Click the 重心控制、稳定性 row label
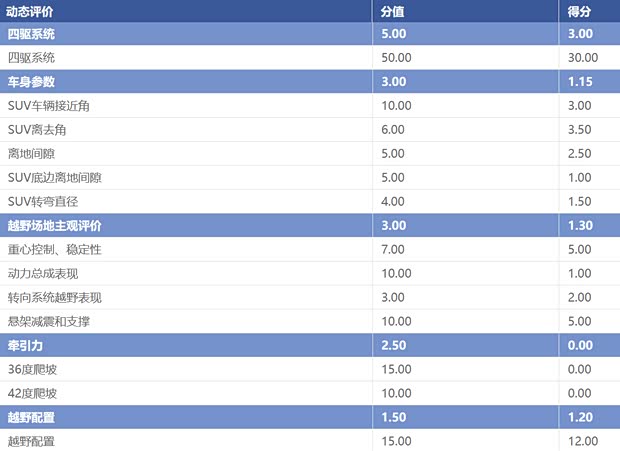This screenshot has width=620, height=451. tap(54, 249)
